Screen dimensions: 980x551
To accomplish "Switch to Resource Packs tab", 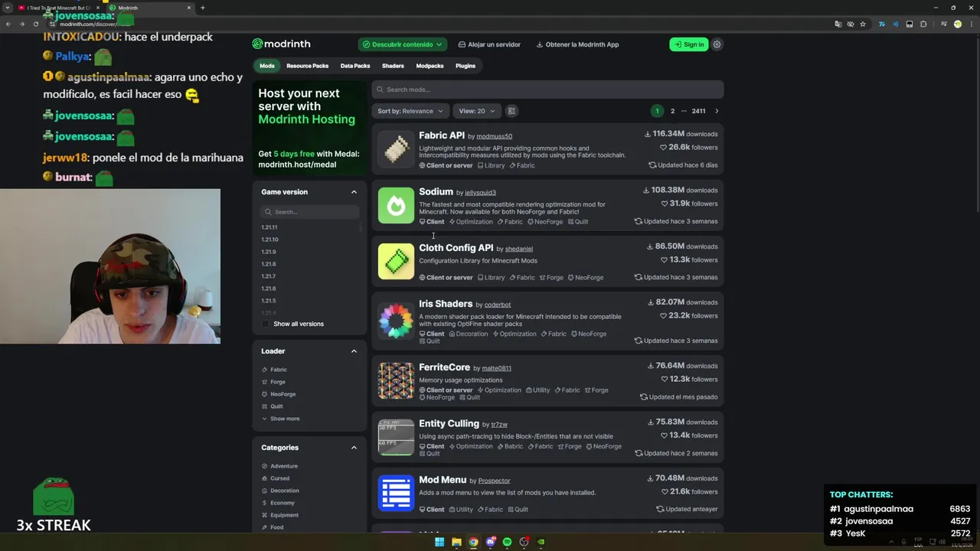I will pyautogui.click(x=307, y=66).
